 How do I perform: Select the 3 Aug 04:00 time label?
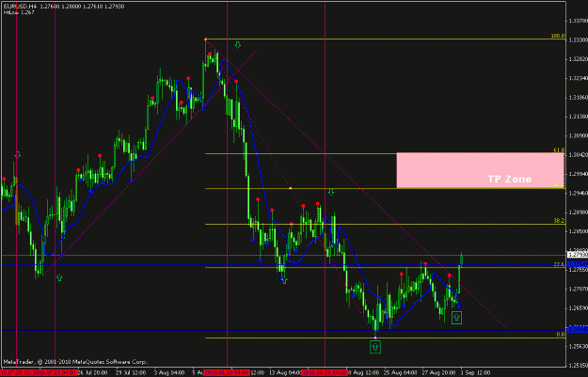[169, 373]
